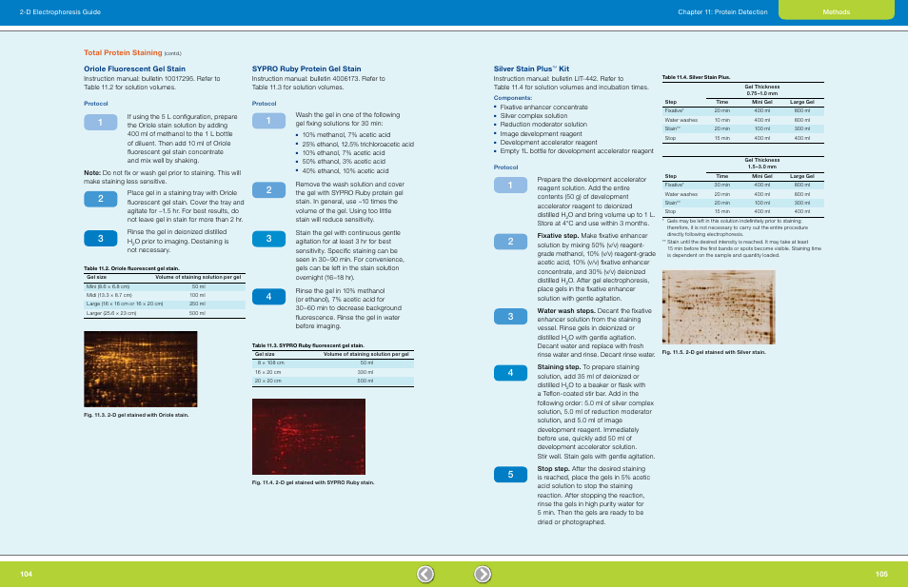Screen dimensions: 908x588
Task: Click the Chapter 11: Protein Detection header
Action: tap(722, 12)
